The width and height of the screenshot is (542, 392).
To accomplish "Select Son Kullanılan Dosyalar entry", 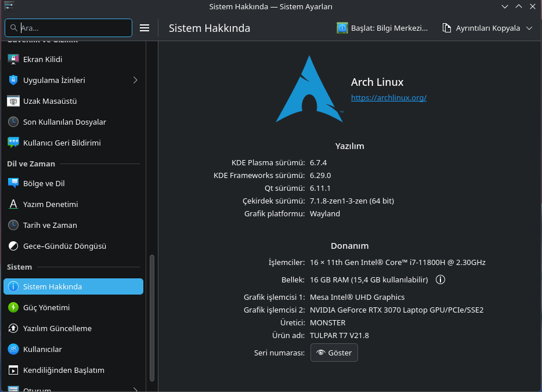I will pyautogui.click(x=73, y=122).
